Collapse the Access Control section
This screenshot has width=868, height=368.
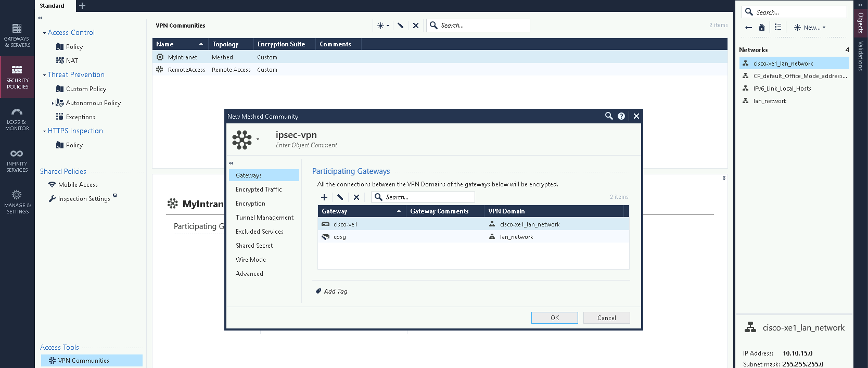[44, 33]
